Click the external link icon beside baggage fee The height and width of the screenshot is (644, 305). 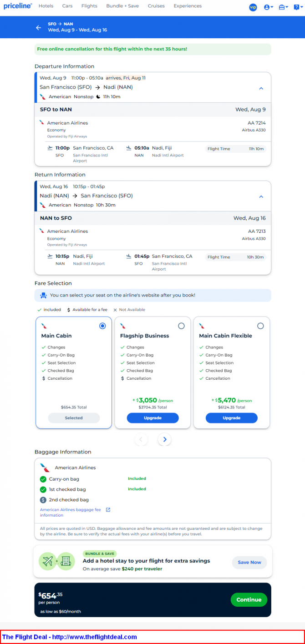coord(108,510)
